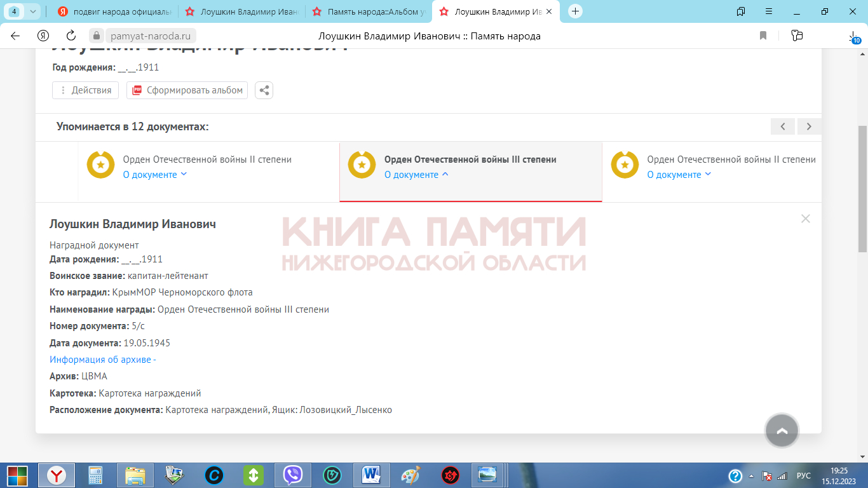Click the padlock site security icon

pos(96,36)
